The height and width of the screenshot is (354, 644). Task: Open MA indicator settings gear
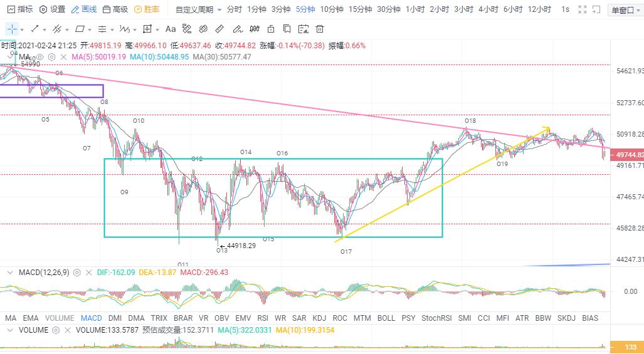point(51,57)
